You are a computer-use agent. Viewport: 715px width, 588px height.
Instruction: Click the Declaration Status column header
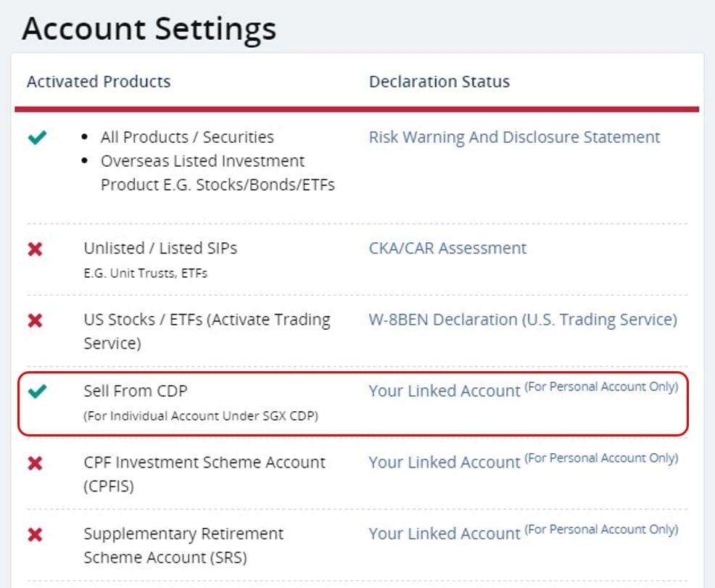pos(439,81)
